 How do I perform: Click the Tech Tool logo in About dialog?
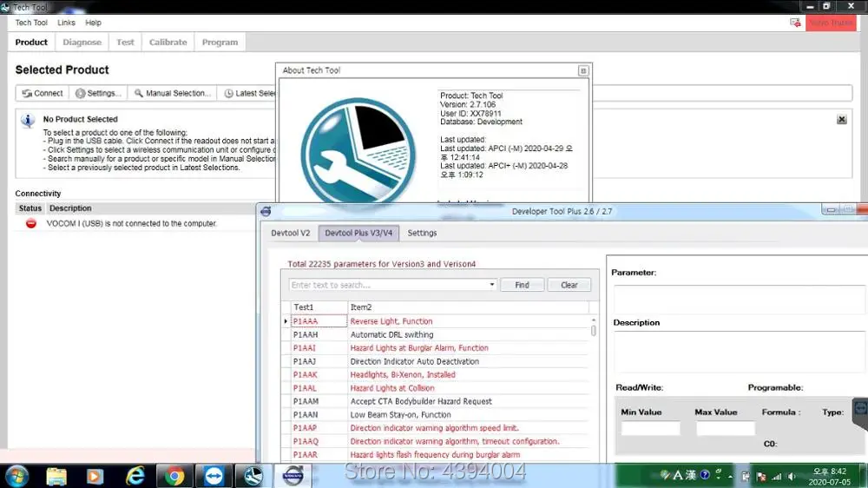point(358,151)
